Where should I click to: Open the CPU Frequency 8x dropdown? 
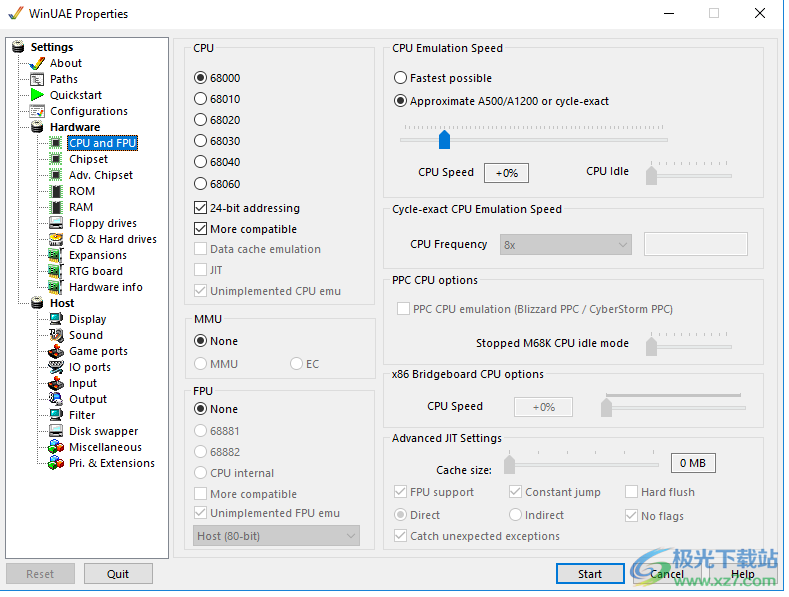[566, 245]
